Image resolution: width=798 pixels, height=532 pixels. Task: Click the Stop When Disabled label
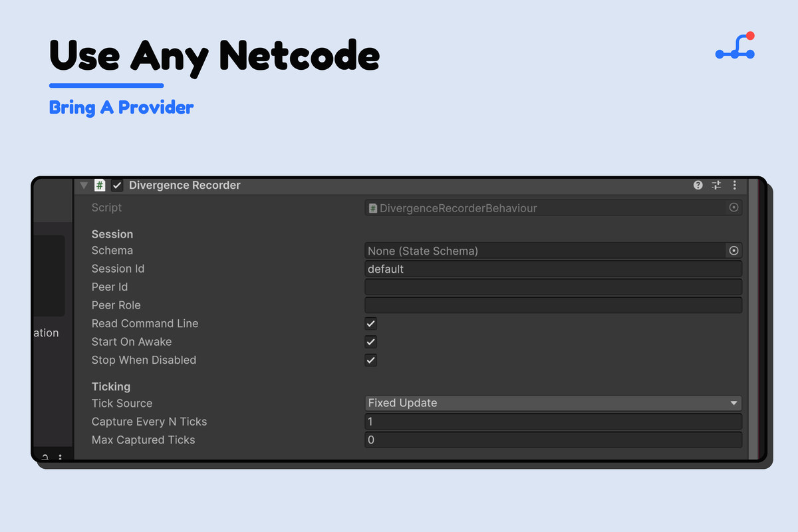tap(144, 360)
